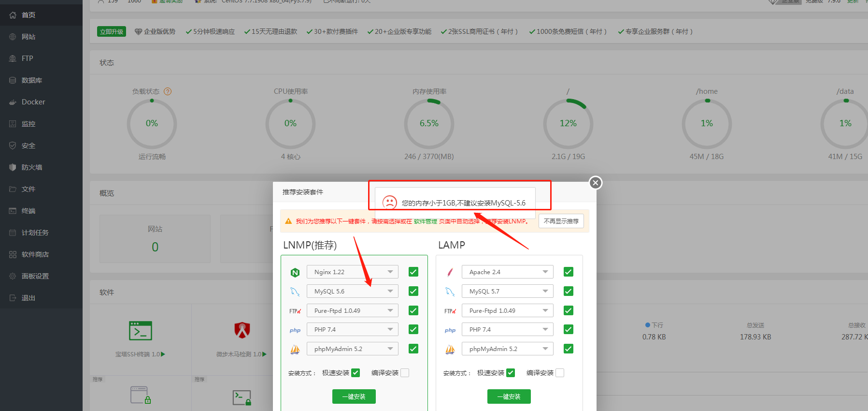
Task: Enable 编译安装 checkbox under LNMP
Action: [x=405, y=373]
